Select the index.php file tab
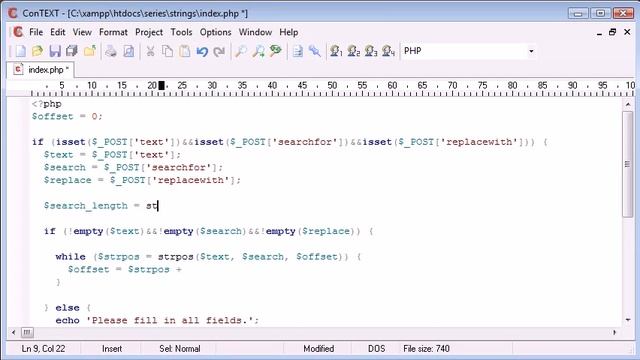The width and height of the screenshot is (640, 360). (x=41, y=70)
